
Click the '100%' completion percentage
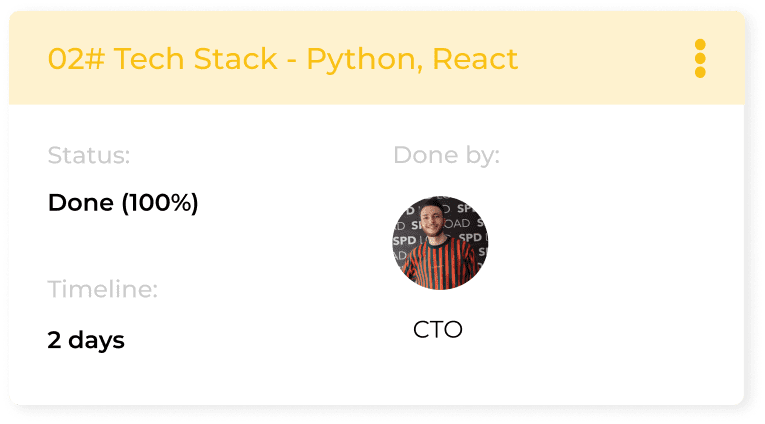160,202
